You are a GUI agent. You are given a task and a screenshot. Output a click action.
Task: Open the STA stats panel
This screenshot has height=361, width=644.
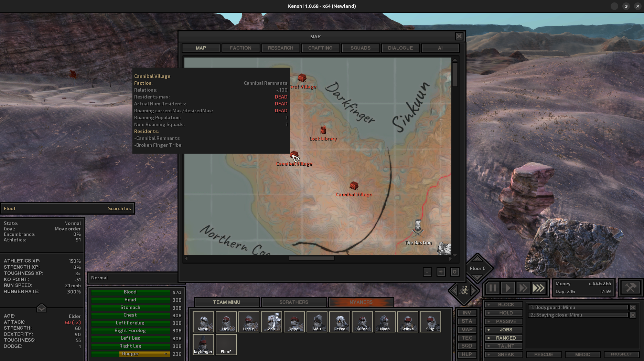click(x=467, y=321)
